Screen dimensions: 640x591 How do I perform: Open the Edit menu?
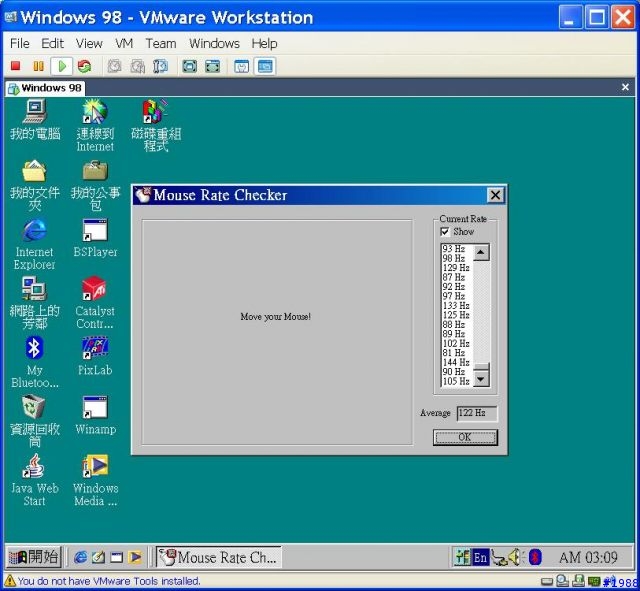(x=52, y=43)
